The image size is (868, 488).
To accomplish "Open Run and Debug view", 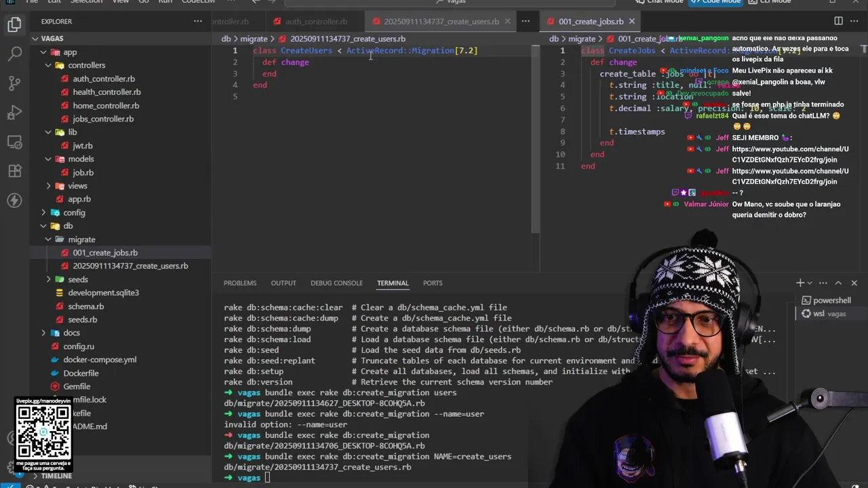I will 14,113.
